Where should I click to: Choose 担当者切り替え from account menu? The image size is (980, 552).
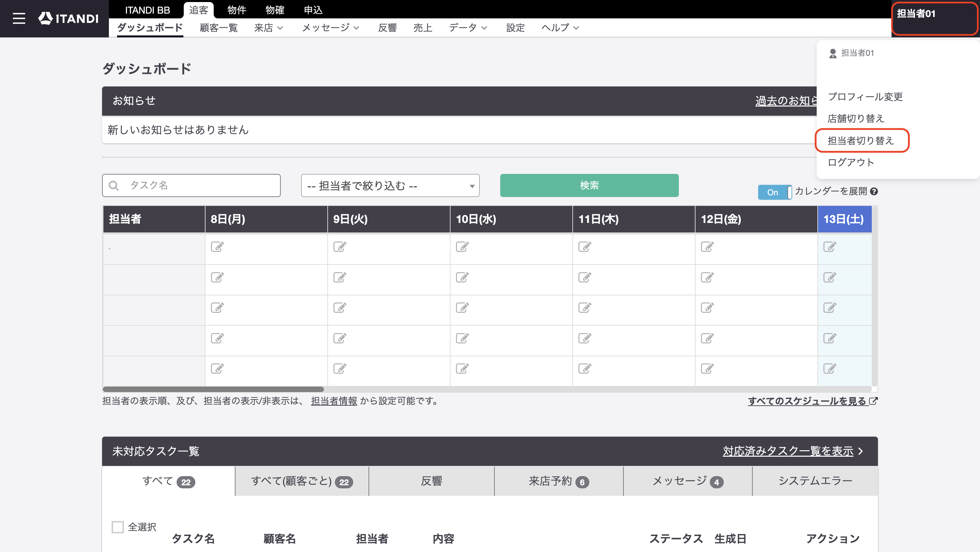[861, 141]
